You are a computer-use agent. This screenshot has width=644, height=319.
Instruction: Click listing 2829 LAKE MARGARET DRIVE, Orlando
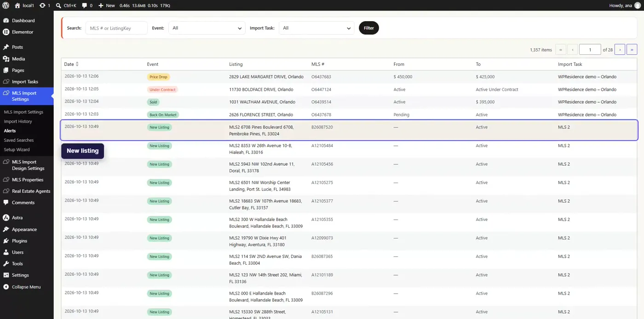266,77
